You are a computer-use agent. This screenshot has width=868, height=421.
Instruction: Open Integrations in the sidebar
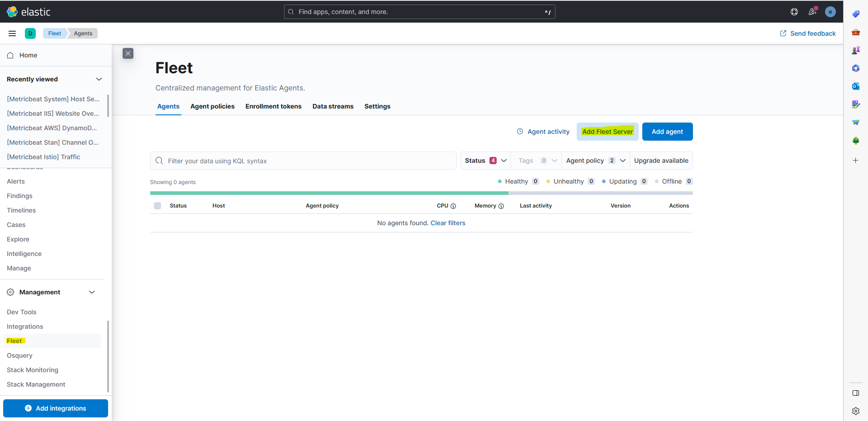(x=25, y=326)
